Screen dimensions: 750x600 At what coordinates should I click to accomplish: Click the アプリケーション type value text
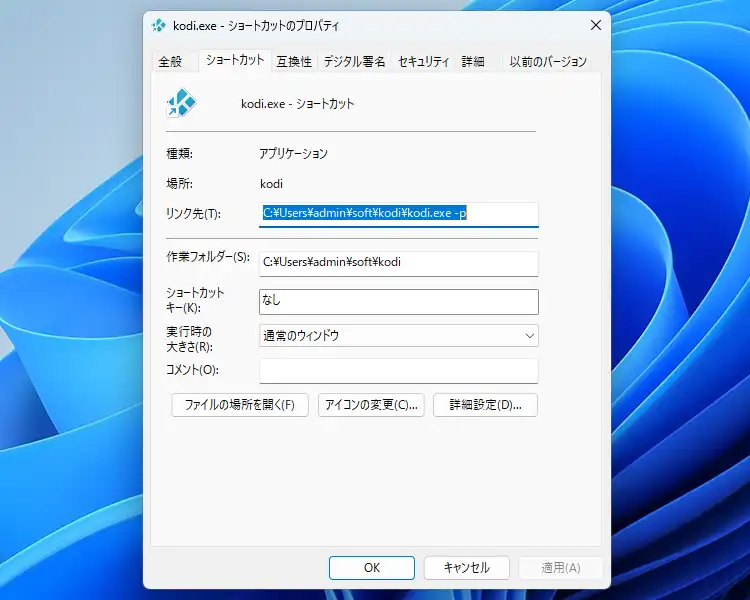click(293, 154)
